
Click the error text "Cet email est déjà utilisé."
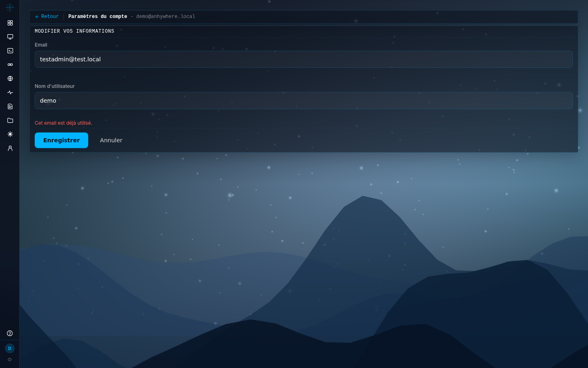[63, 123]
